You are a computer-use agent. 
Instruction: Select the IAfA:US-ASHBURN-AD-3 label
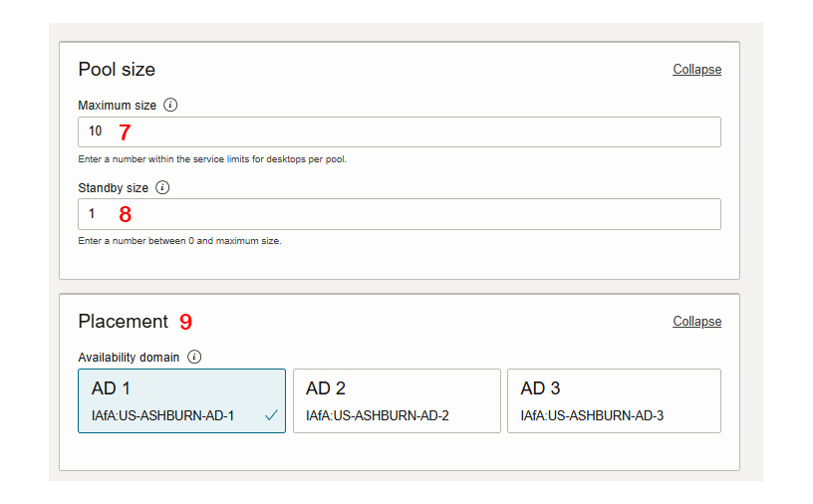pyautogui.click(x=592, y=416)
